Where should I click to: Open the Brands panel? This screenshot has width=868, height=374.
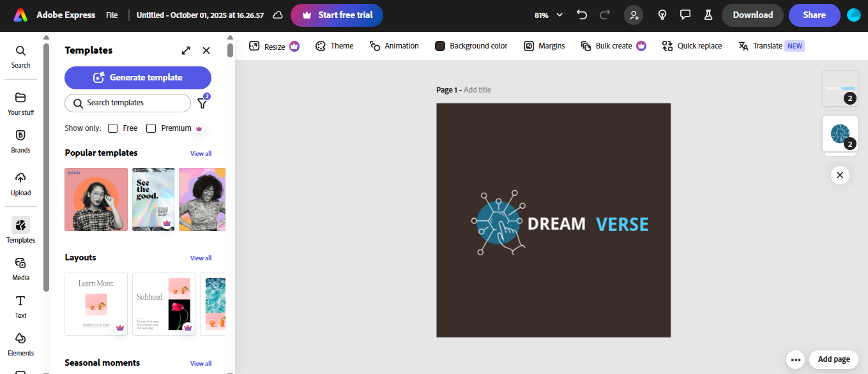coord(20,142)
